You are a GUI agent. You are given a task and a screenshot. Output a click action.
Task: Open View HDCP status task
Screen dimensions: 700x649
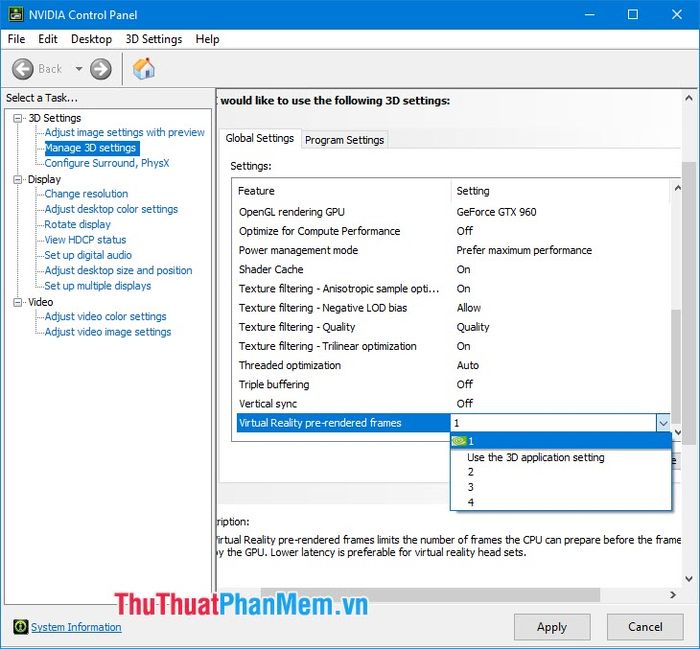[x=85, y=240]
